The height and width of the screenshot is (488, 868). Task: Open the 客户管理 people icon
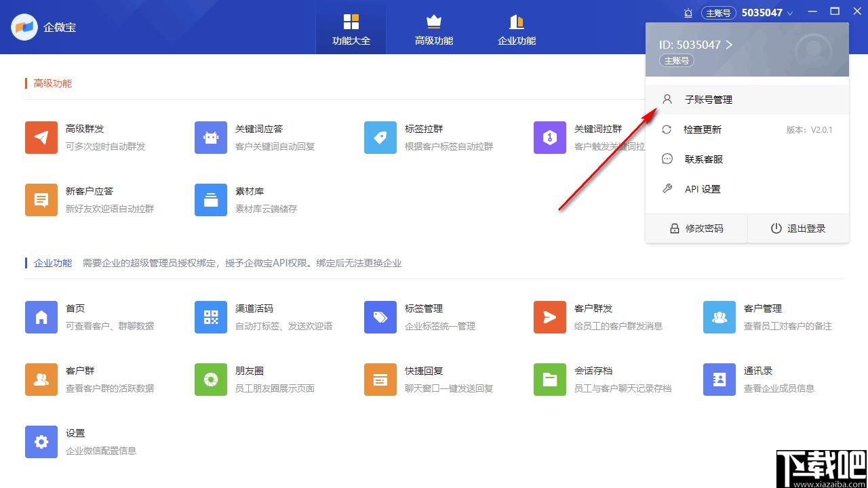tap(719, 317)
